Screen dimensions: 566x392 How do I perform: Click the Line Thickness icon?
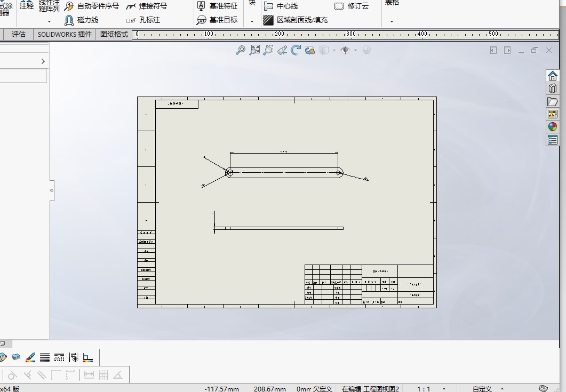point(45,357)
